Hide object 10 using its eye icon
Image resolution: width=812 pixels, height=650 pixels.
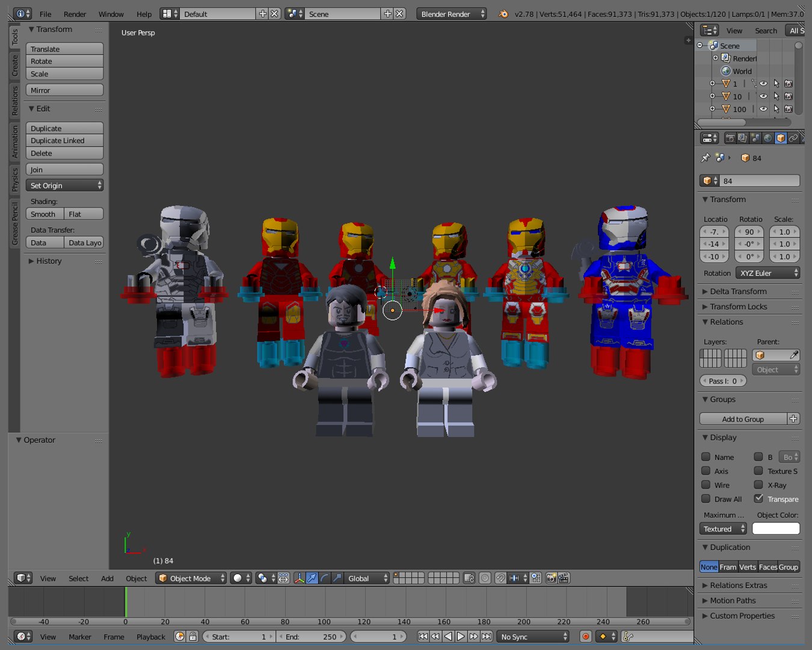[x=763, y=96]
